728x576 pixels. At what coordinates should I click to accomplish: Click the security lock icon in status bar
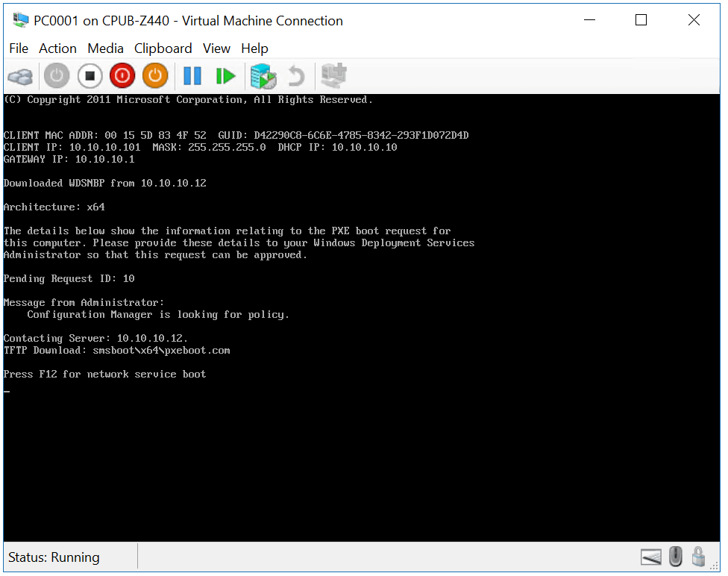pos(699,557)
